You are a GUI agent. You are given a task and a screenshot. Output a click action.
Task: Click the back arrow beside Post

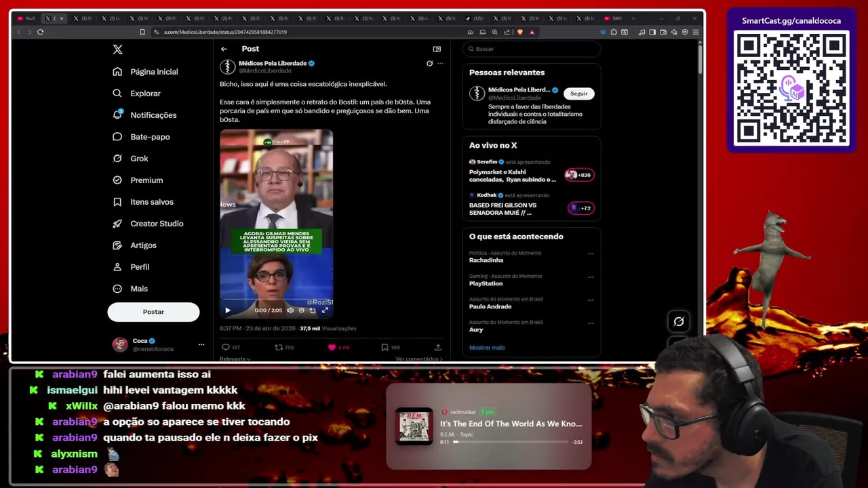(224, 49)
